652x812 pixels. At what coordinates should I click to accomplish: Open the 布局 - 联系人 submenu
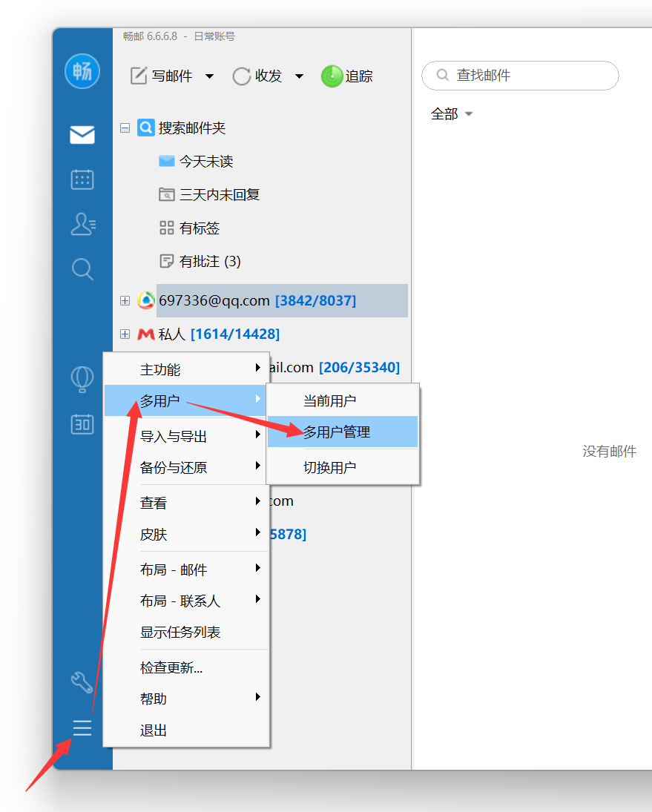pos(186,601)
